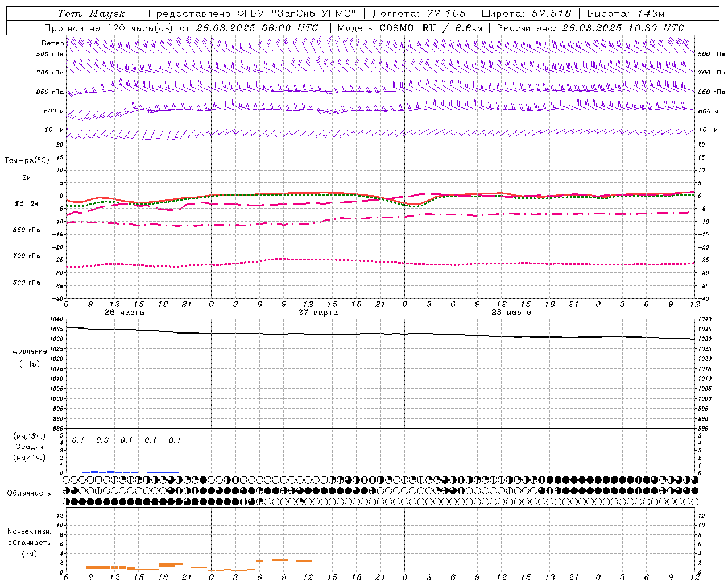Click the '0.3' precipitation amount value

click(102, 440)
